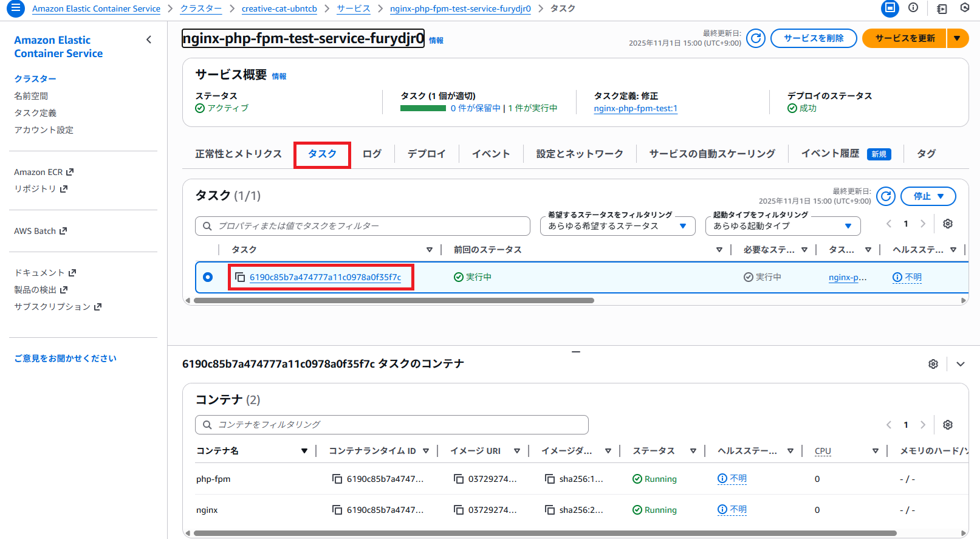The height and width of the screenshot is (539, 980).
Task: Copy php-fpm container runtime ID
Action: [337, 479]
